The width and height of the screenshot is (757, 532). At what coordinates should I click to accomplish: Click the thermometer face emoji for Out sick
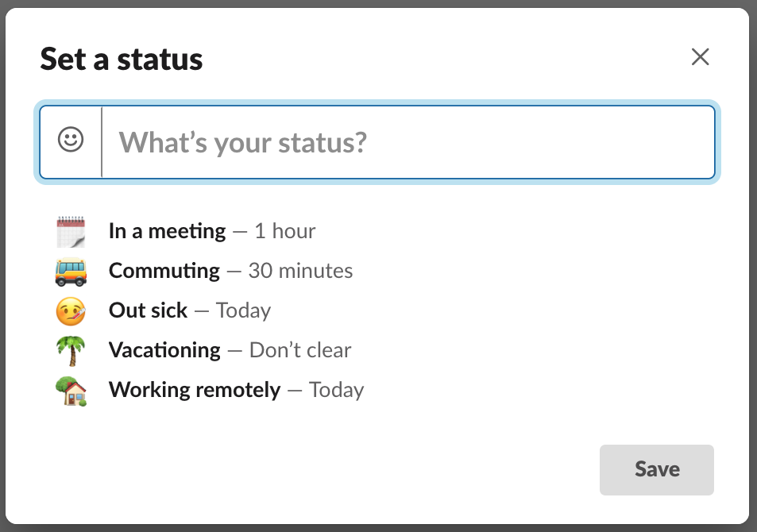click(71, 311)
